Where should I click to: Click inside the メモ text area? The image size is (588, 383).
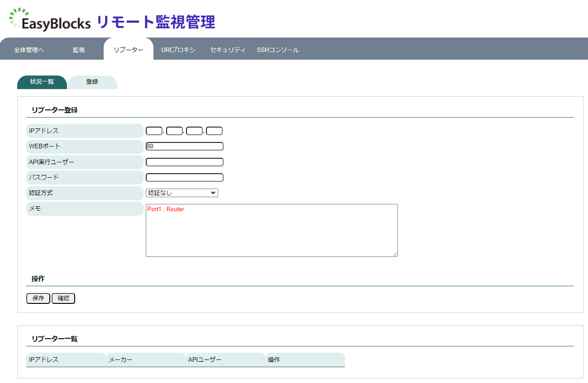point(272,231)
